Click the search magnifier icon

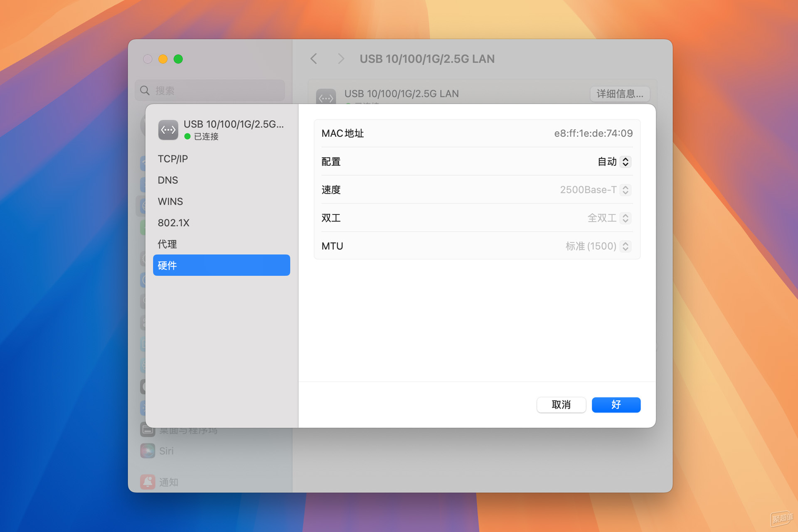(x=145, y=91)
